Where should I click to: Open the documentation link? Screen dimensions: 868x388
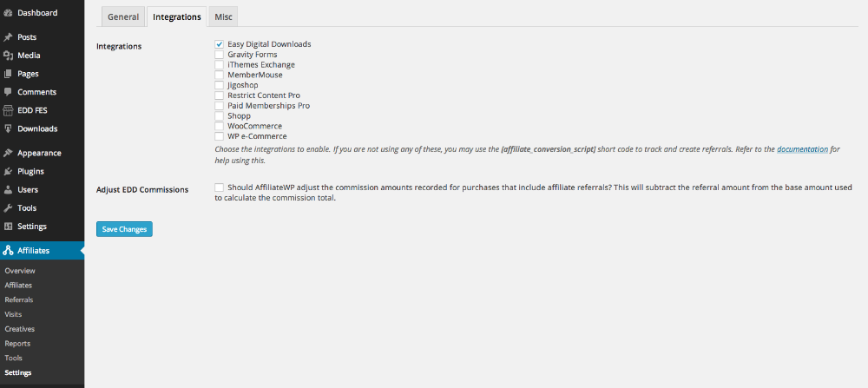803,149
